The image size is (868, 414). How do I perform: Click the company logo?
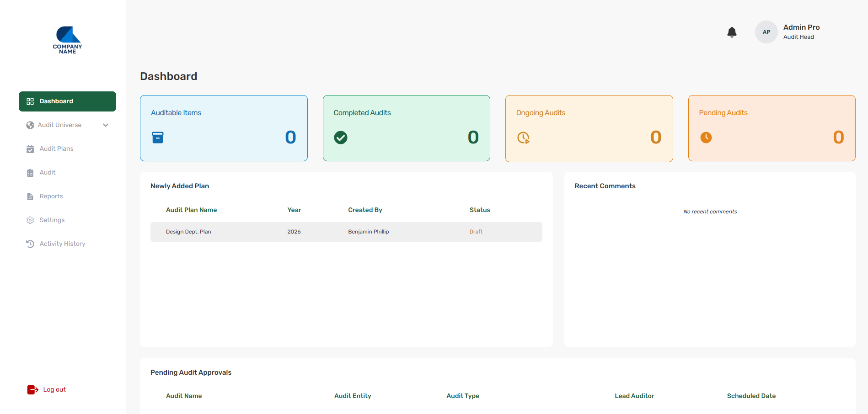tap(68, 40)
